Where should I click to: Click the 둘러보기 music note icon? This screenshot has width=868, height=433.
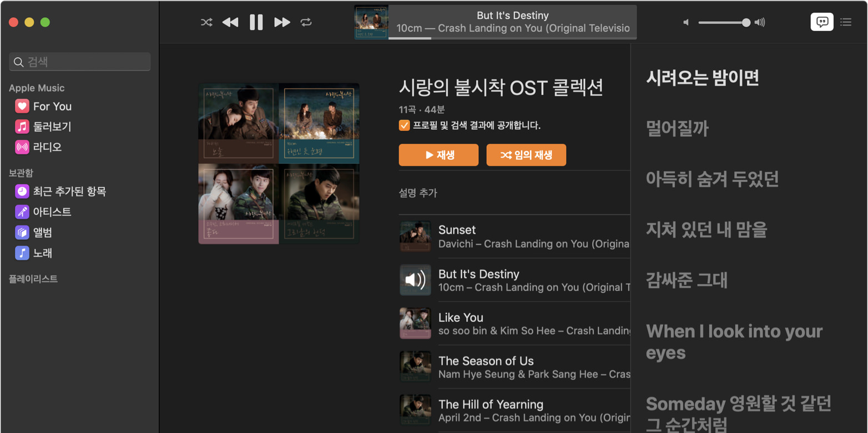click(x=22, y=127)
